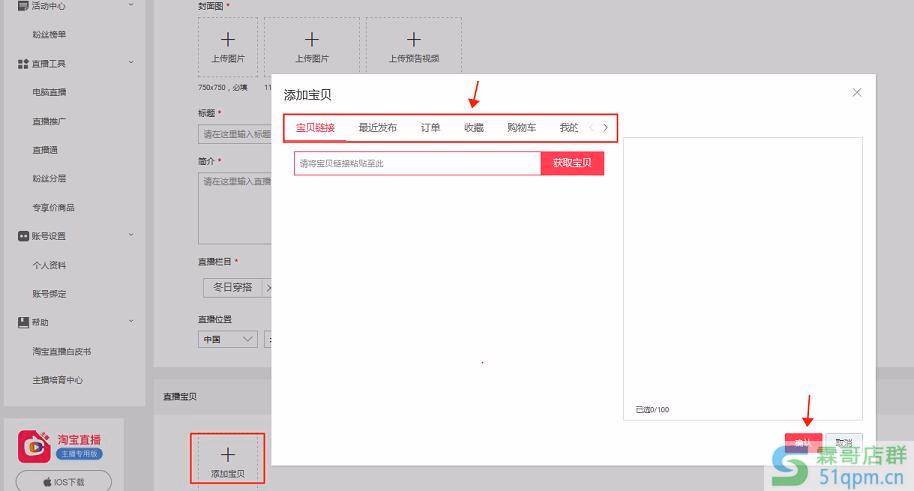Open 账号绑定 in sidebar
The height and width of the screenshot is (491, 914).
click(49, 294)
